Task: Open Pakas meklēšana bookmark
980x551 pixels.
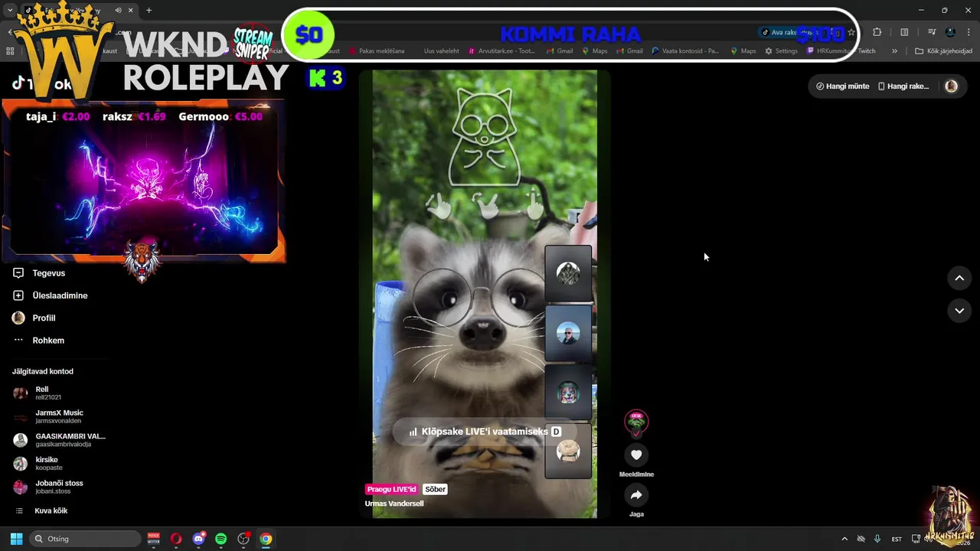Action: click(377, 51)
